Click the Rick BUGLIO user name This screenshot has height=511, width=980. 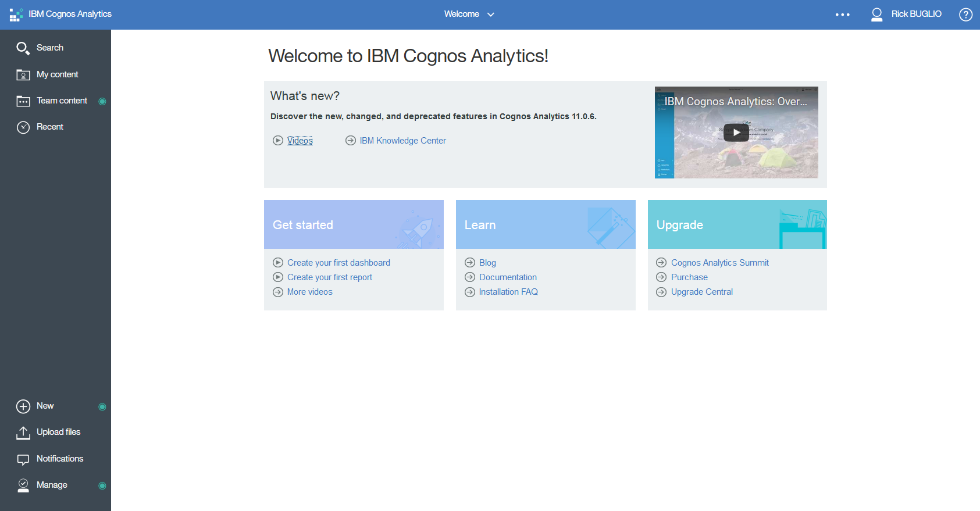[916, 14]
